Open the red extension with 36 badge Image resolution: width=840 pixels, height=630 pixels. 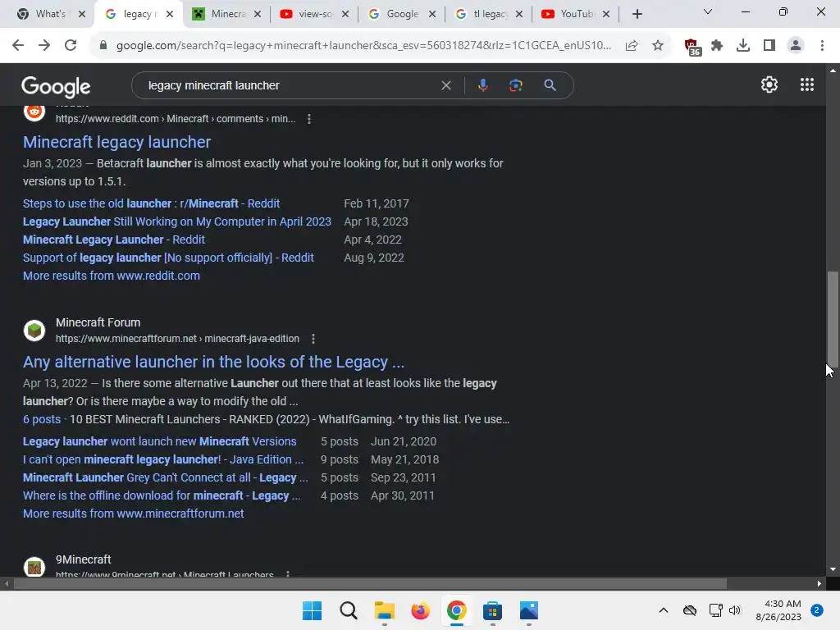pyautogui.click(x=692, y=47)
